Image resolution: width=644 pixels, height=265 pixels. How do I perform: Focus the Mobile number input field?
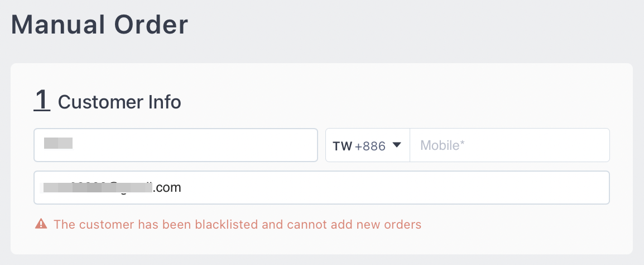click(509, 145)
